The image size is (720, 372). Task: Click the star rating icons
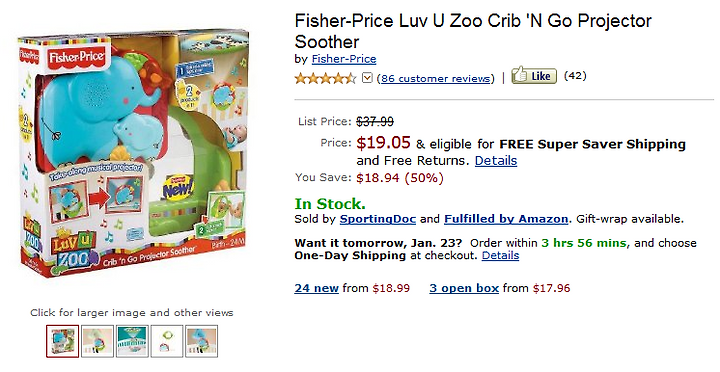pyautogui.click(x=326, y=79)
